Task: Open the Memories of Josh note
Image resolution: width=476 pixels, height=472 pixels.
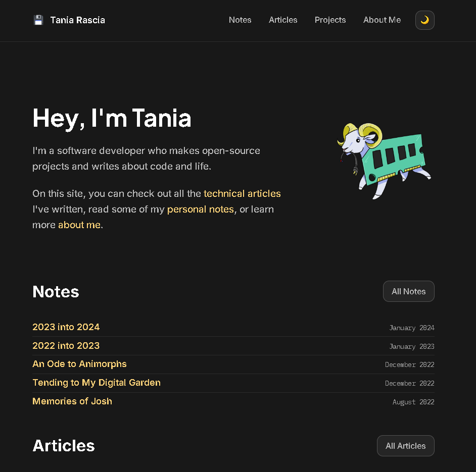Action: 72,401
